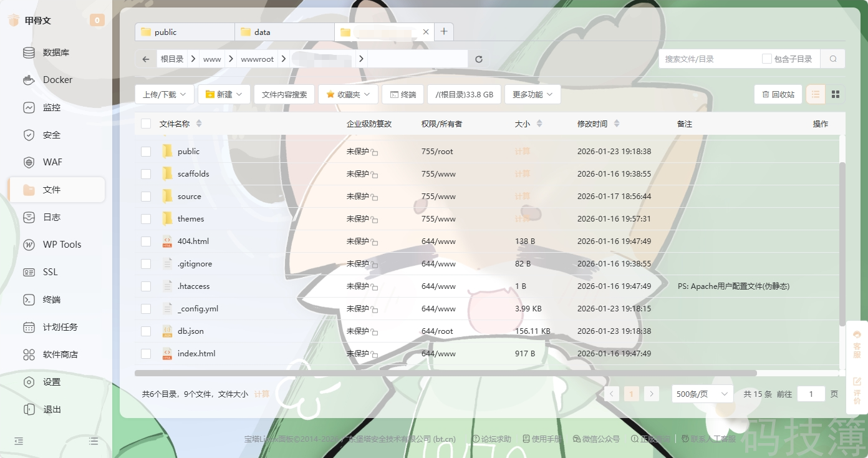The image size is (868, 458).
Task: Click the WAF shield globe icon
Action: pyautogui.click(x=29, y=162)
